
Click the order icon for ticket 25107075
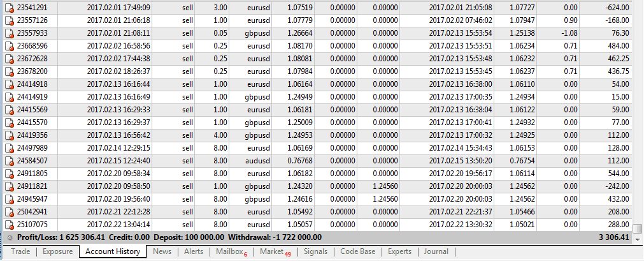[9, 225]
